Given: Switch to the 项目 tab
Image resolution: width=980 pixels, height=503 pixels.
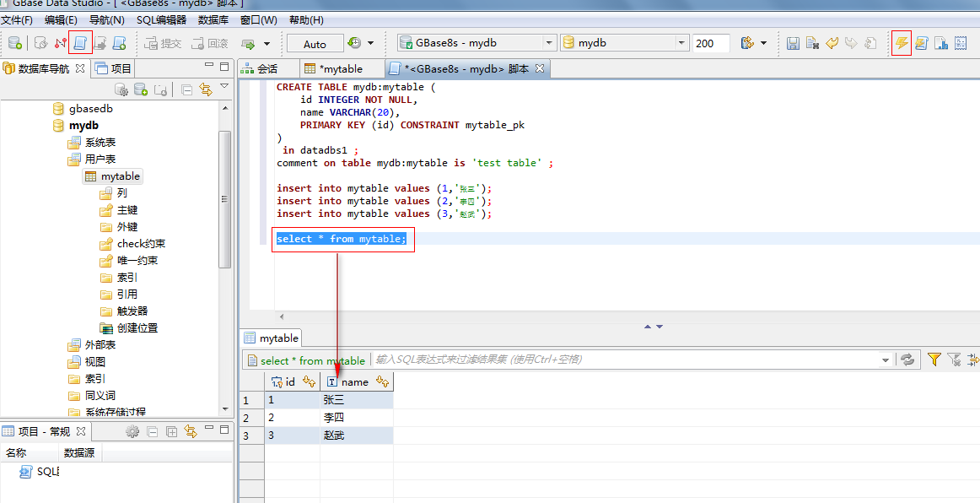Looking at the screenshot, I should 113,69.
